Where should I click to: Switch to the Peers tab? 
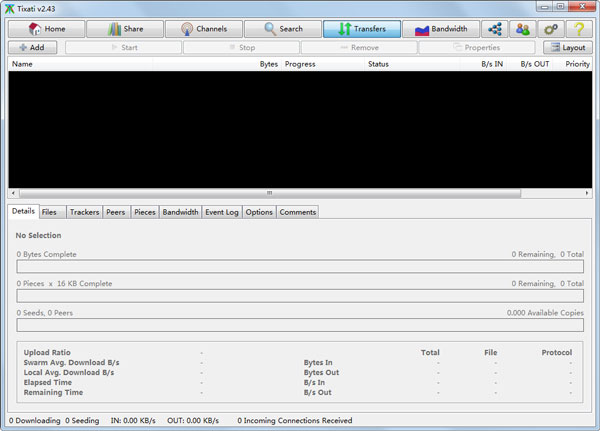116,212
